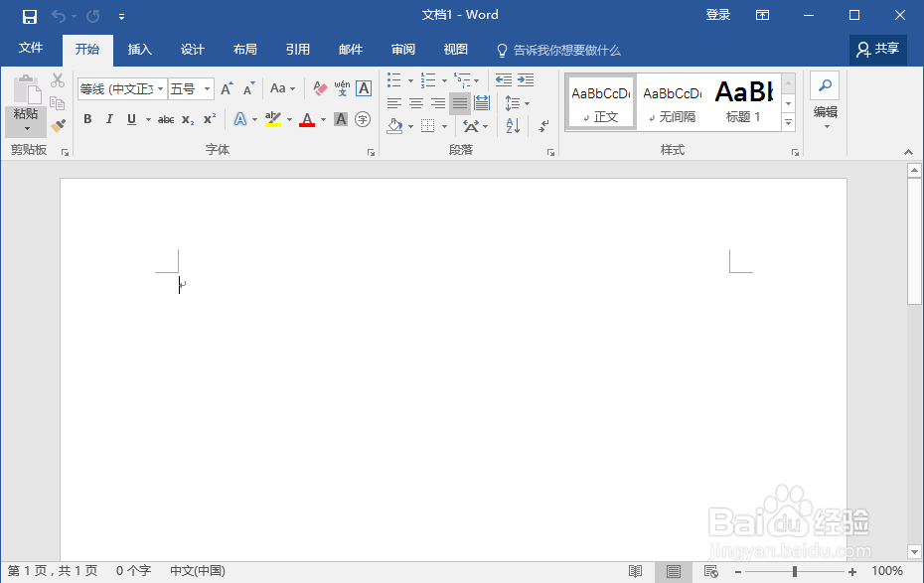Viewport: 924px width, 583px height.
Task: Open the 文件 tab
Action: tap(31, 49)
